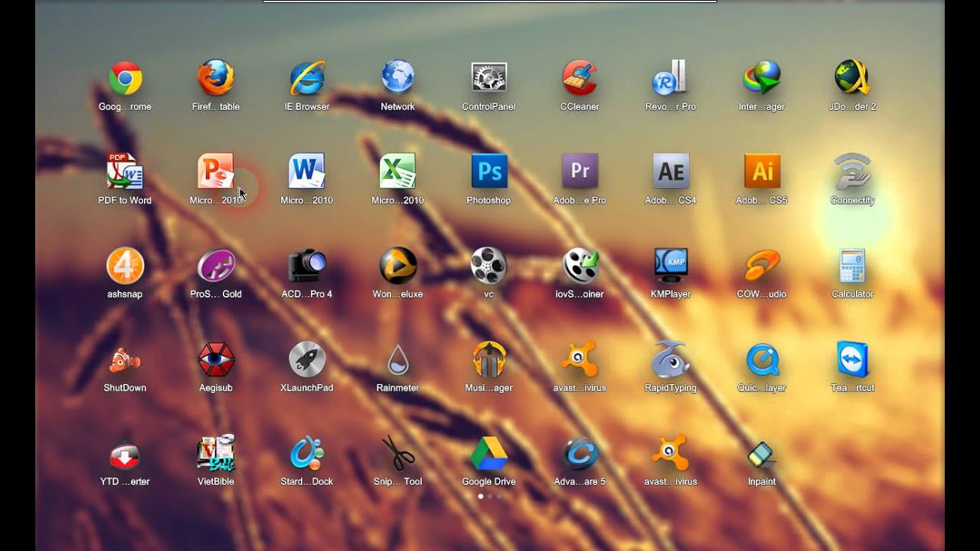Click the ShutDown fish icon

(x=125, y=359)
